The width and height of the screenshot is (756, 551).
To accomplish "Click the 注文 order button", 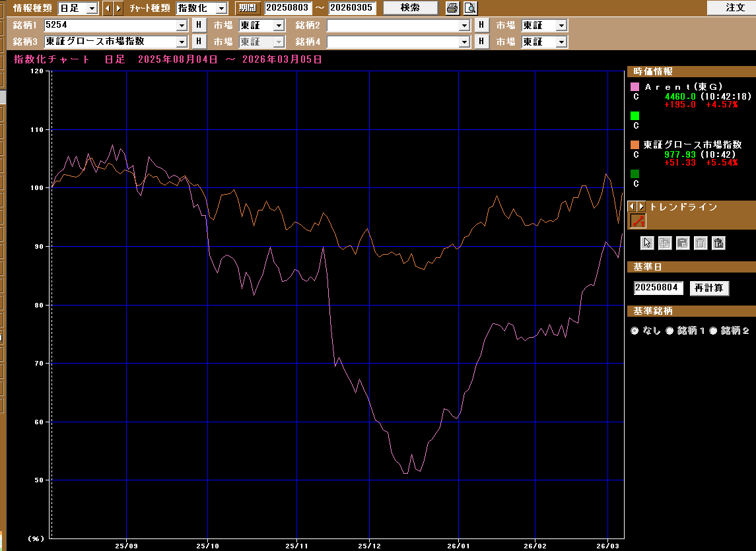I will pos(730,8).
